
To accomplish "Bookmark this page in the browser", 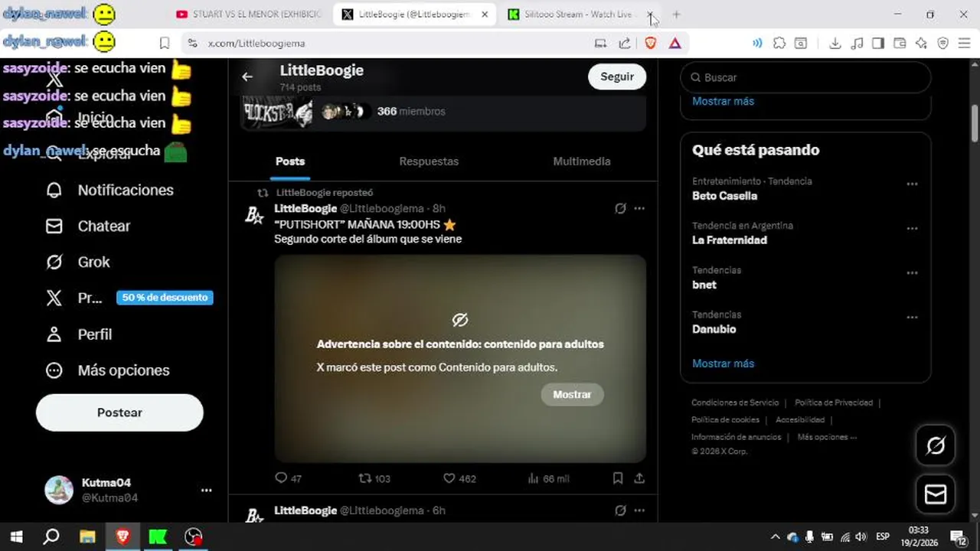I will coord(165,44).
